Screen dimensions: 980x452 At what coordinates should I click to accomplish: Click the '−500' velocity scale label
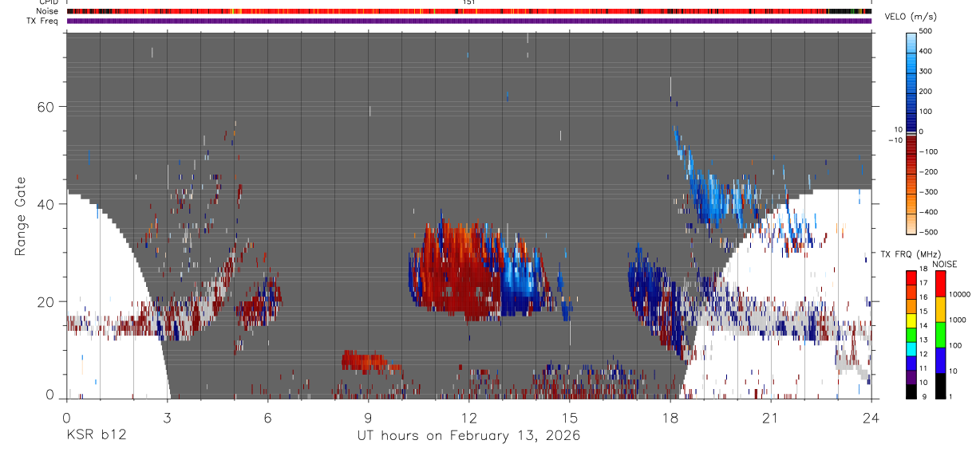pos(927,232)
